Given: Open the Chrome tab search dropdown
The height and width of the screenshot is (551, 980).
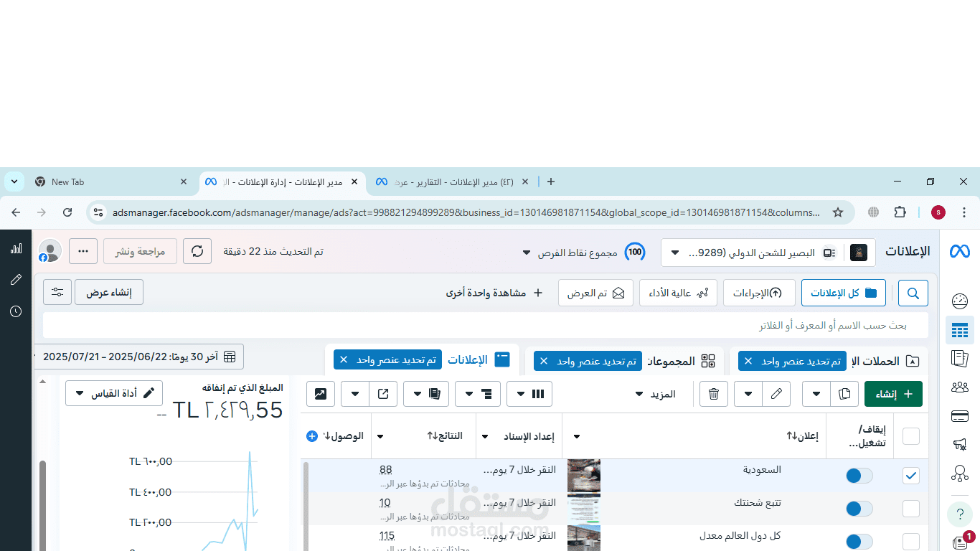Looking at the screenshot, I should tap(14, 182).
